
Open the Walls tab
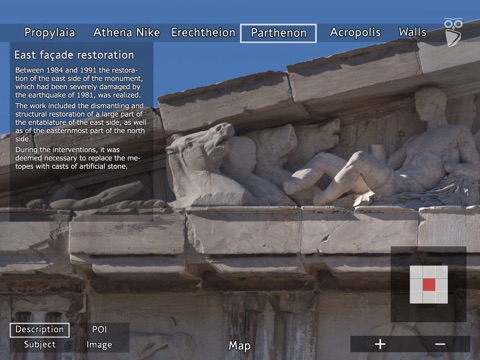(412, 32)
